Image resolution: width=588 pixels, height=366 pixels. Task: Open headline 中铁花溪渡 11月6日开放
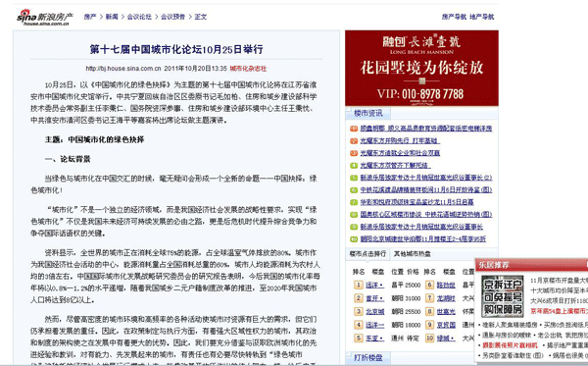tap(426, 189)
